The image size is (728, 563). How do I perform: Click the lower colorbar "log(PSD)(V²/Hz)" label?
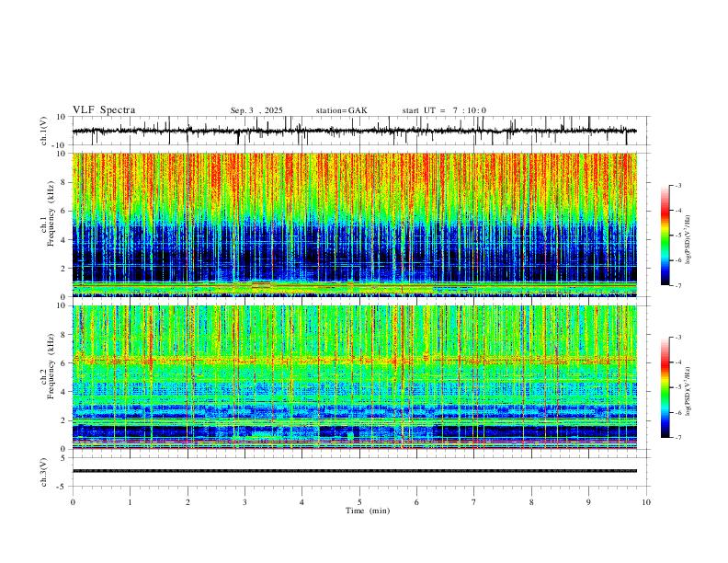(x=688, y=391)
